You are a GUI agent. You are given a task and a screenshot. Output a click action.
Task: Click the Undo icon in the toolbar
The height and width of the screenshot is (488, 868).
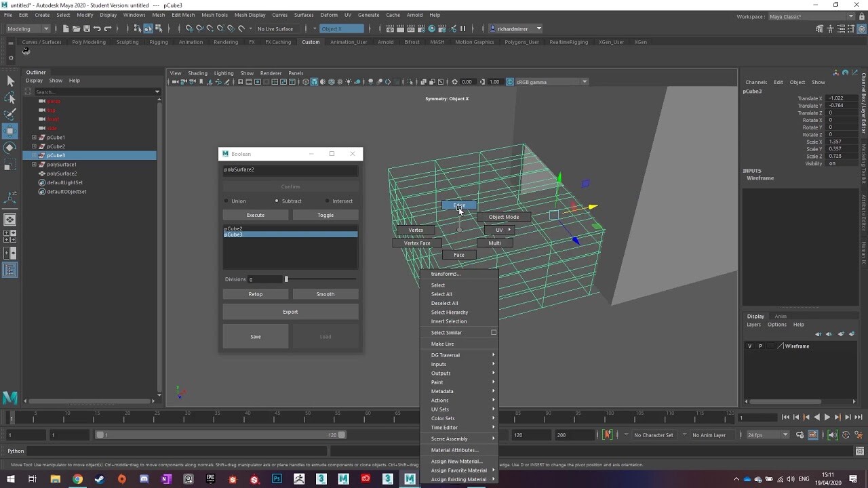[98, 28]
